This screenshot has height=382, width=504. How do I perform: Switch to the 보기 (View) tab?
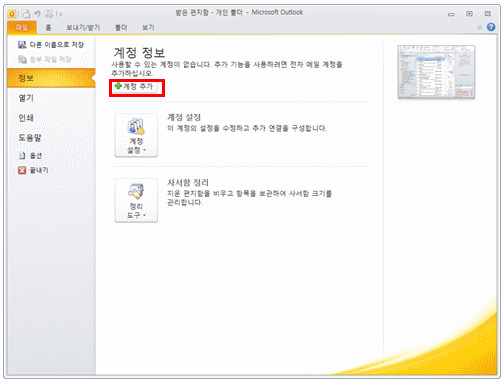148,28
